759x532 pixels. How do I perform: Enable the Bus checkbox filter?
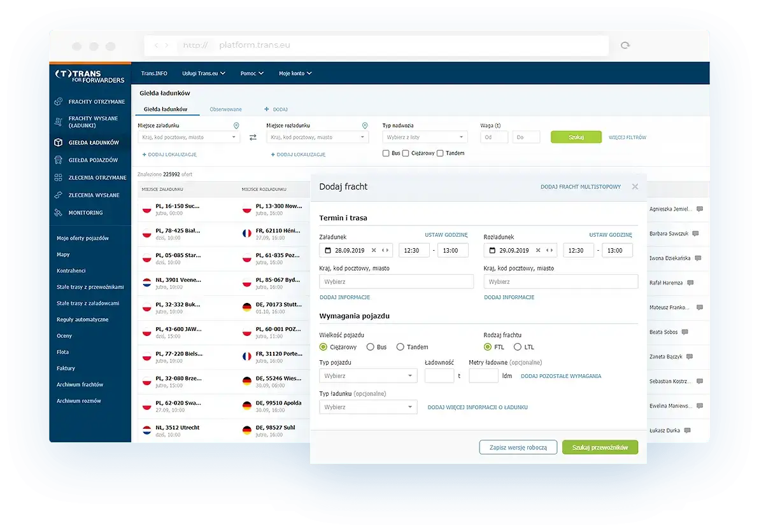click(386, 153)
